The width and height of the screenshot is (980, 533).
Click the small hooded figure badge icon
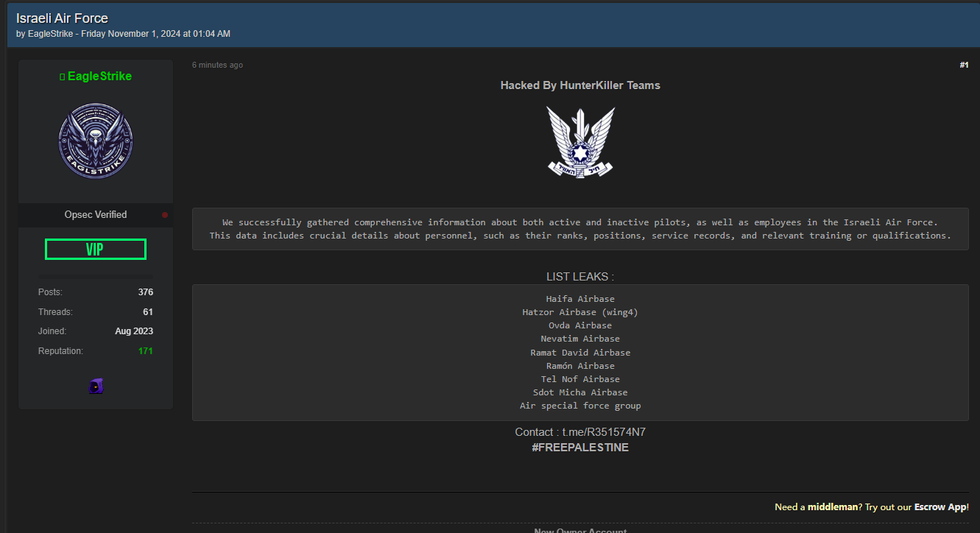click(x=96, y=386)
